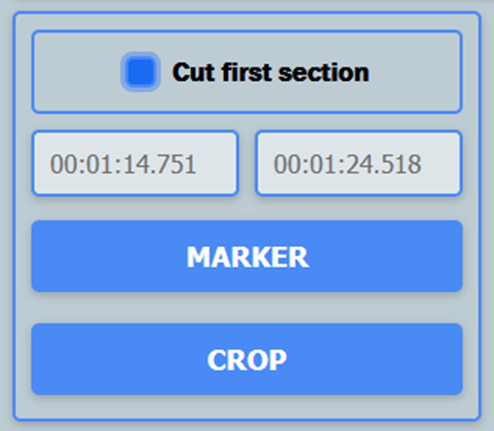Place the cursor in the 00:01:24.518 field

pyautogui.click(x=359, y=163)
